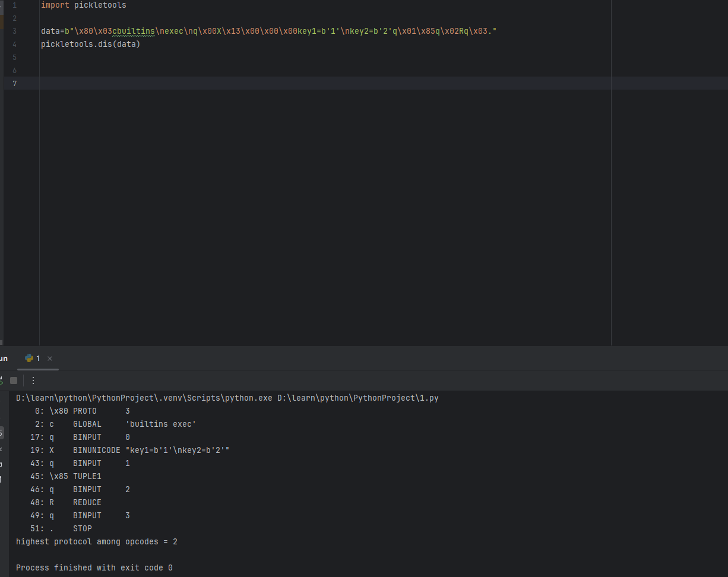Click gutter line number 1
This screenshot has height=577, width=728.
point(15,5)
